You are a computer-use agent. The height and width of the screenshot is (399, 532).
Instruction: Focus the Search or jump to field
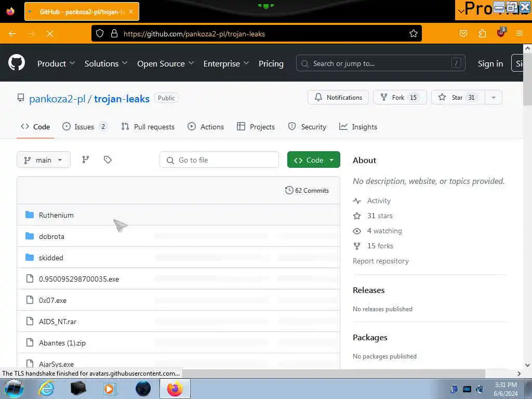(x=380, y=63)
